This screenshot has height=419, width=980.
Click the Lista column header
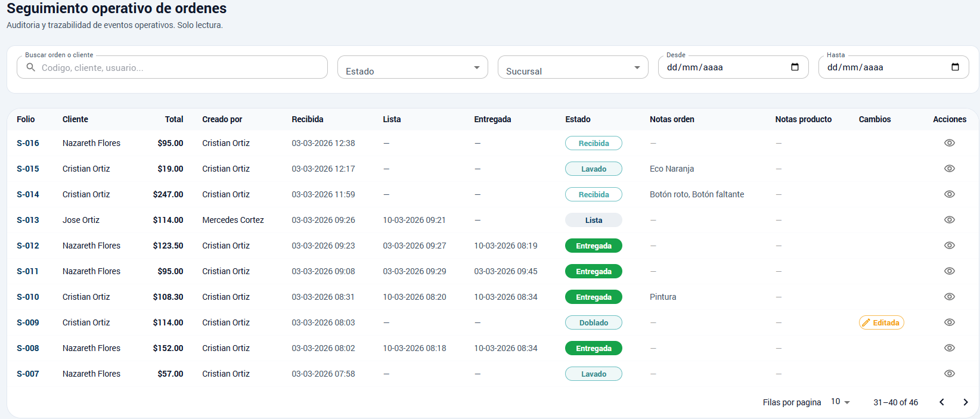[x=392, y=119]
